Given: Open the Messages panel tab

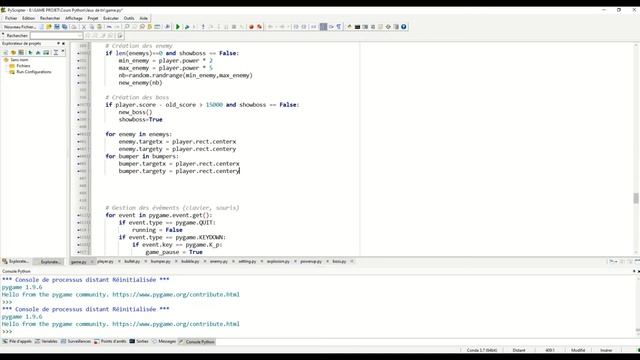Looking at the screenshot, I should (164, 341).
